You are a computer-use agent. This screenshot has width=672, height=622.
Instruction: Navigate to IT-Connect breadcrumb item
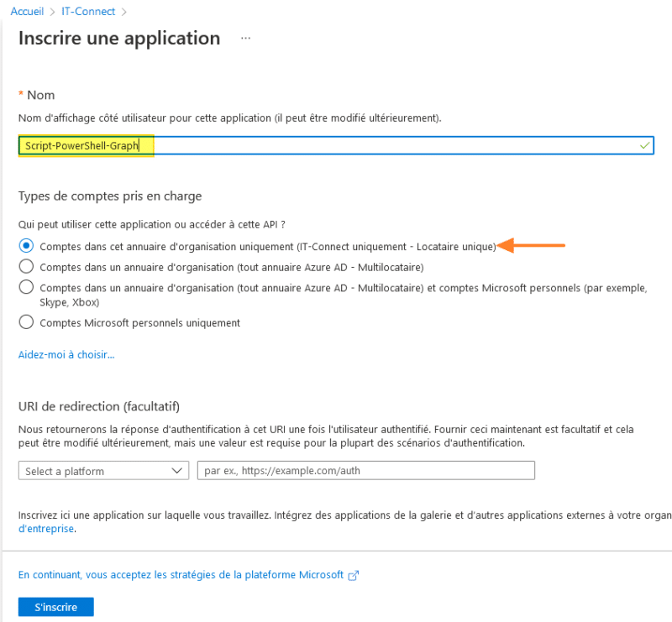88,13
